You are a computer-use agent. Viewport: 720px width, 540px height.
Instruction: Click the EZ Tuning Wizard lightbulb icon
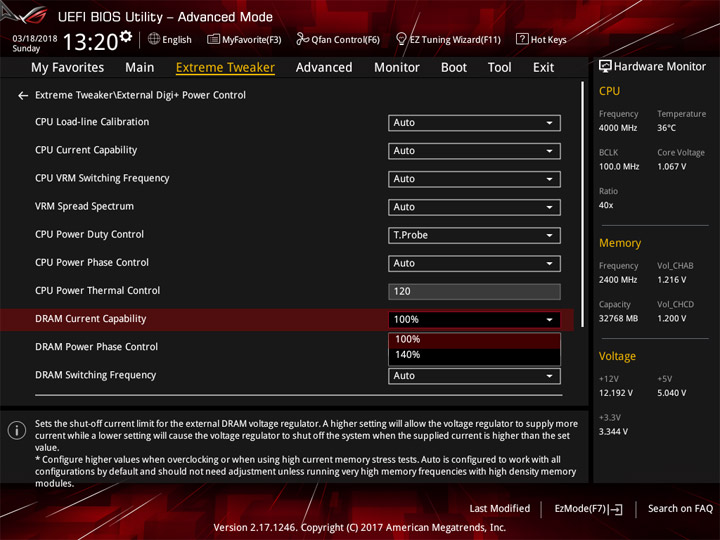coord(401,39)
